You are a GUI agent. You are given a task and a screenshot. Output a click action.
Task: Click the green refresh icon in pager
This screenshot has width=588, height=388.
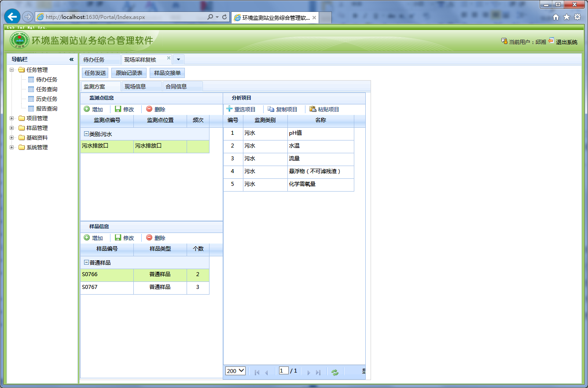335,372
